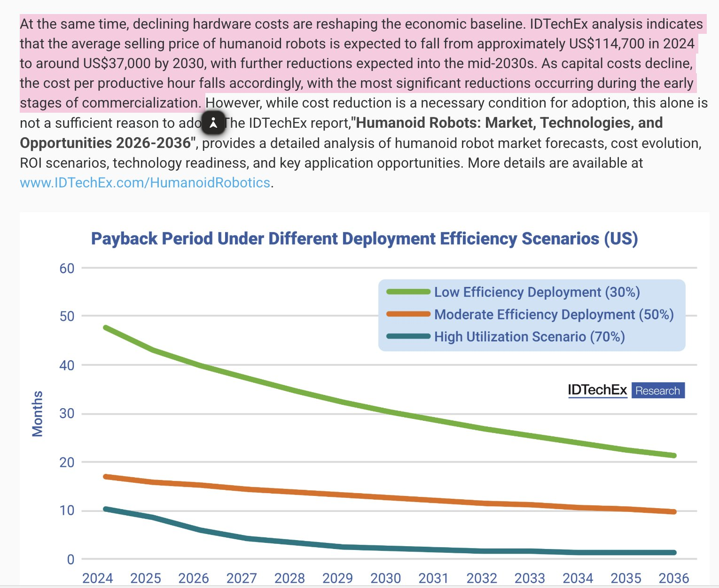Select the Moderate Efficiency Deployment (50%) legend label

[554, 314]
